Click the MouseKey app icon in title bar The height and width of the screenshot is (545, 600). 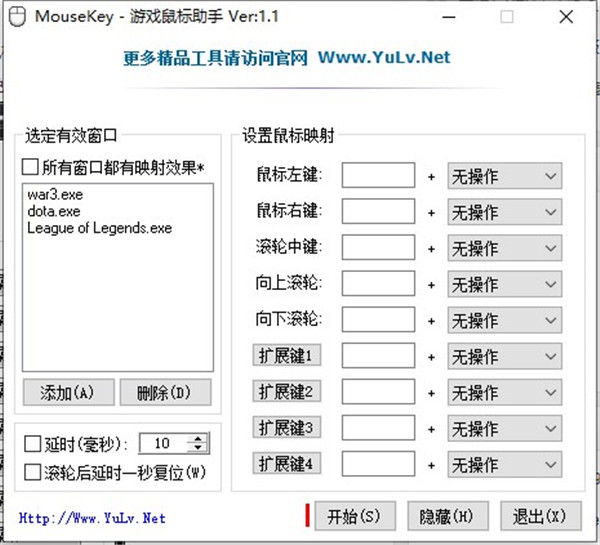14,17
